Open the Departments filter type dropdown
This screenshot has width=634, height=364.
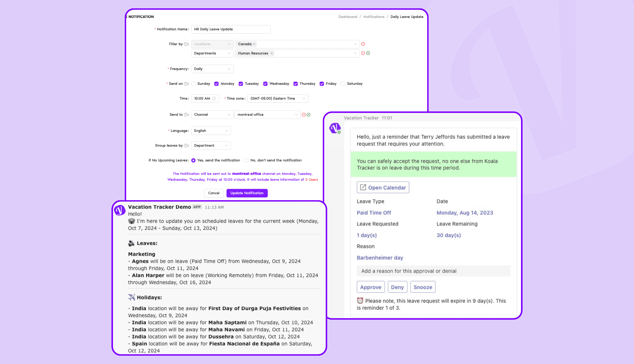212,54
